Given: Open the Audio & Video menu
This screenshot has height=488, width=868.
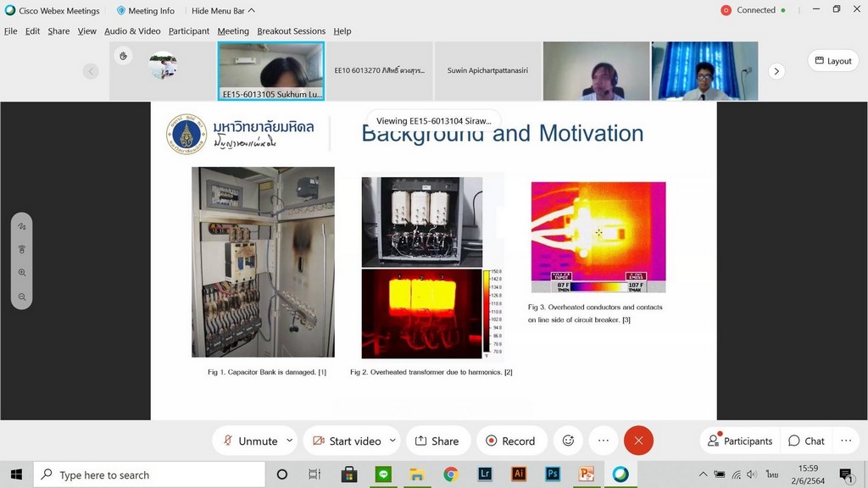Looking at the screenshot, I should [x=132, y=31].
